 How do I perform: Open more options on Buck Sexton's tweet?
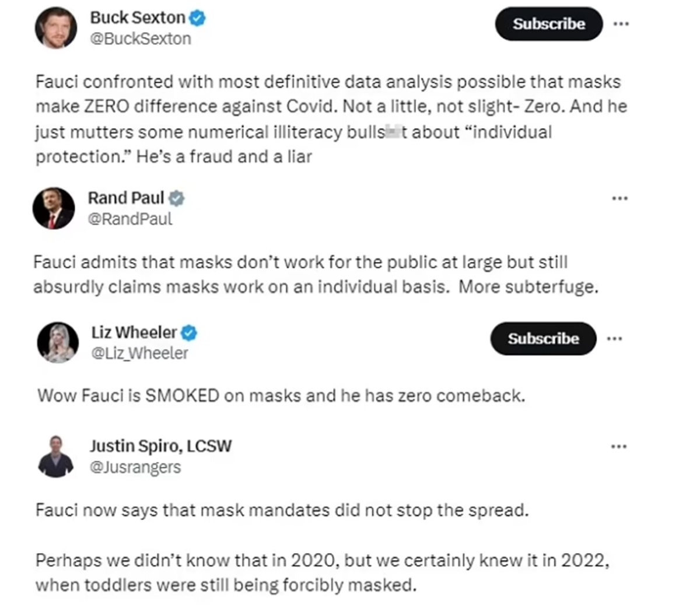point(621,24)
